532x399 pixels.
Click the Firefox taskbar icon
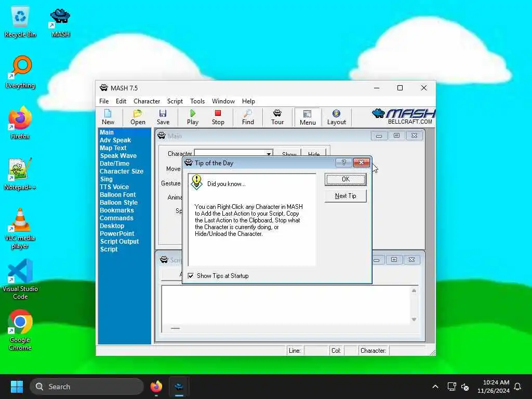156,387
